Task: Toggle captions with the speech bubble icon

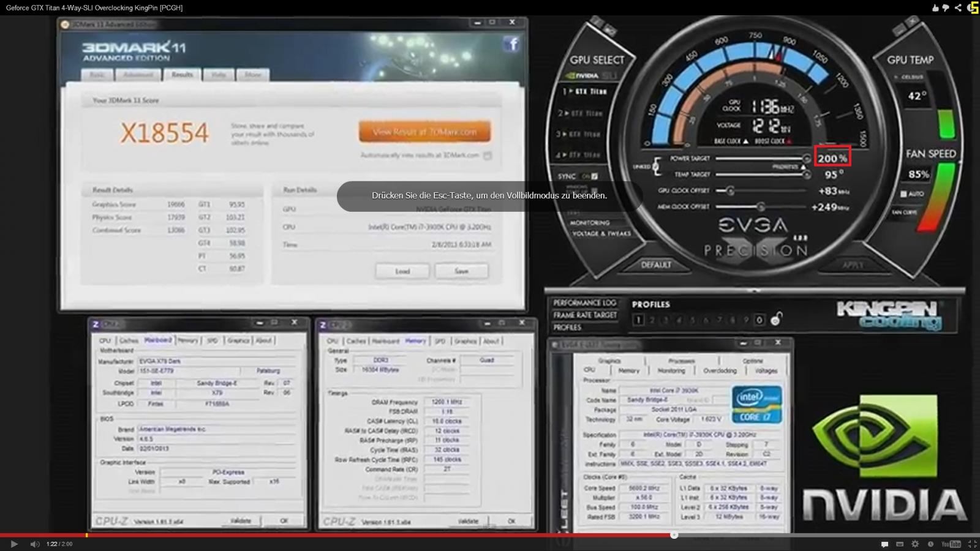Action: click(x=884, y=544)
